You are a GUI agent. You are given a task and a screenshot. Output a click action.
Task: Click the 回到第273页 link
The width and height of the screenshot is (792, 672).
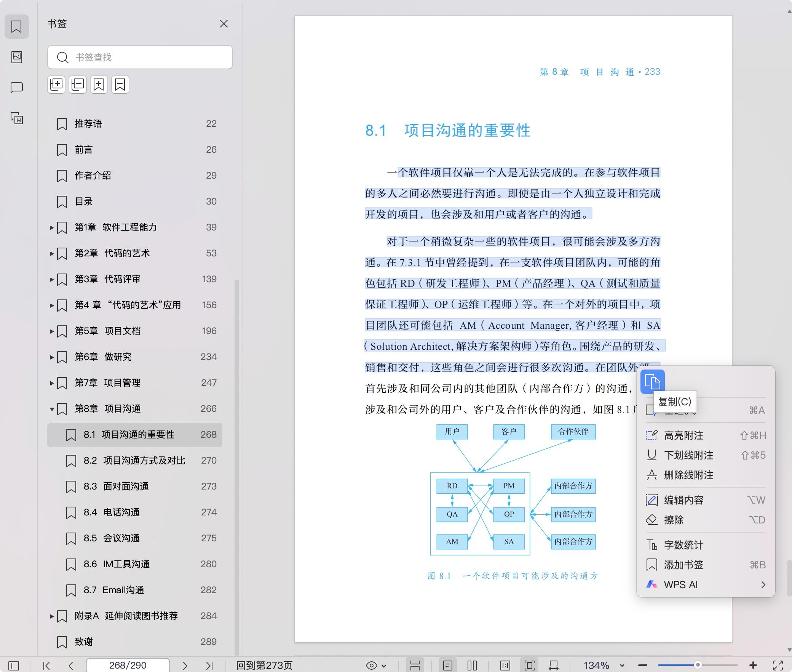pyautogui.click(x=264, y=666)
